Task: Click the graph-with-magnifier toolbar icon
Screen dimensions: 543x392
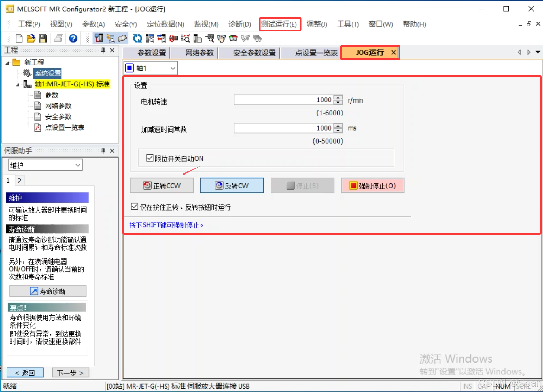Action: pyautogui.click(x=185, y=38)
